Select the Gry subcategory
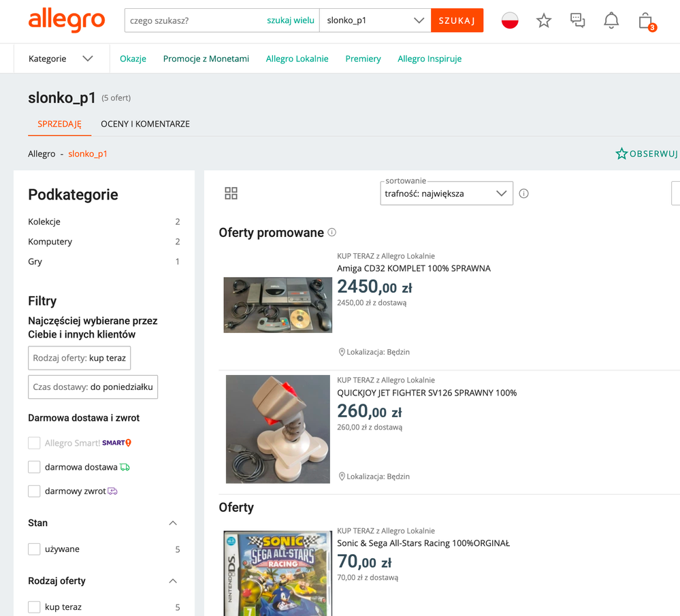This screenshot has height=616, width=680. click(x=35, y=261)
